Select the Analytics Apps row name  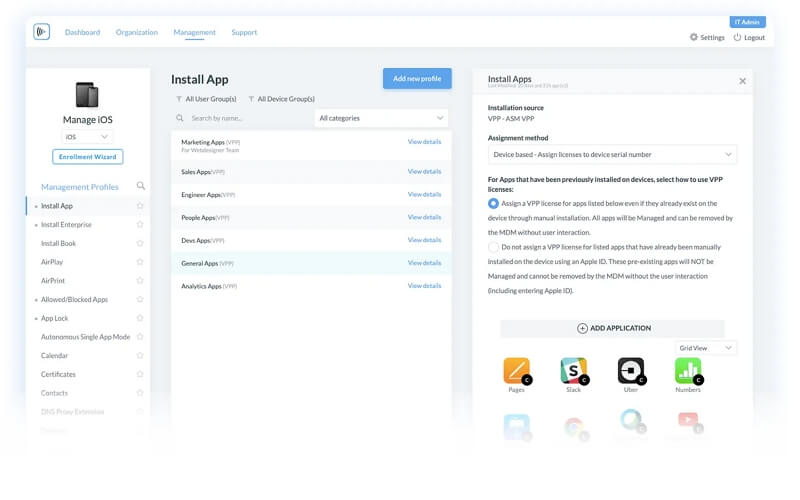click(x=201, y=286)
